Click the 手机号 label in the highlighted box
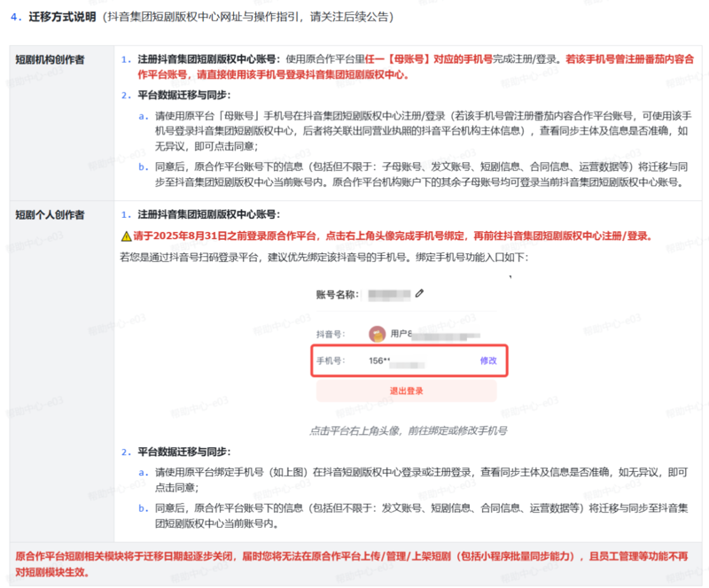Image resolution: width=709 pixels, height=588 pixels. point(330,361)
